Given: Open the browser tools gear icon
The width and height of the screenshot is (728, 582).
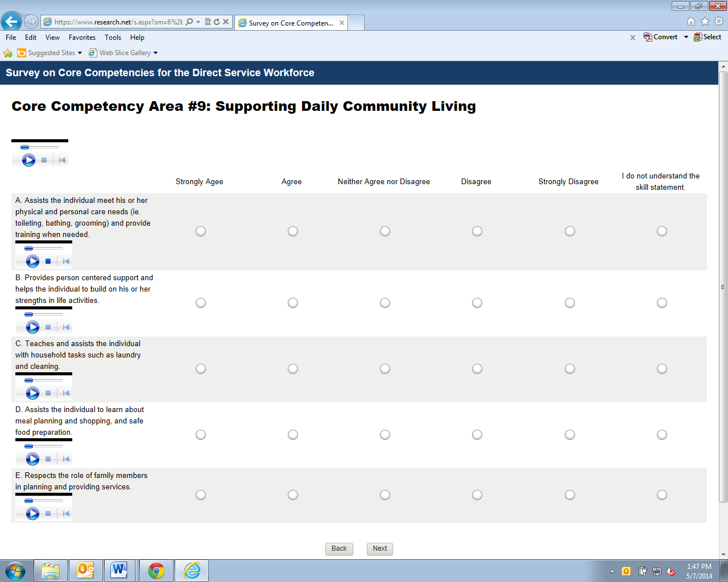Looking at the screenshot, I should pos(719,22).
